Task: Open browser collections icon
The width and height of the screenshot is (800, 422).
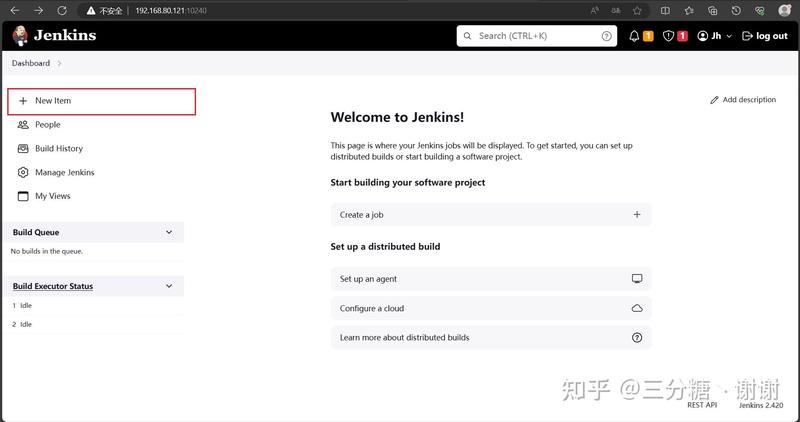Action: (x=712, y=10)
